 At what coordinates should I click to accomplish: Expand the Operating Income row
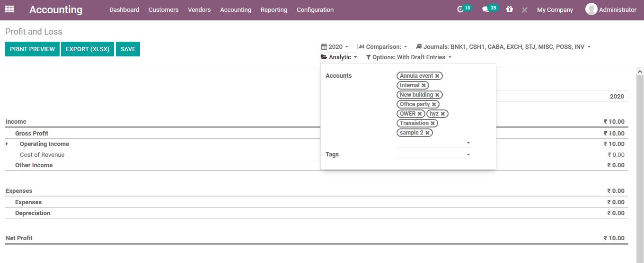point(7,144)
